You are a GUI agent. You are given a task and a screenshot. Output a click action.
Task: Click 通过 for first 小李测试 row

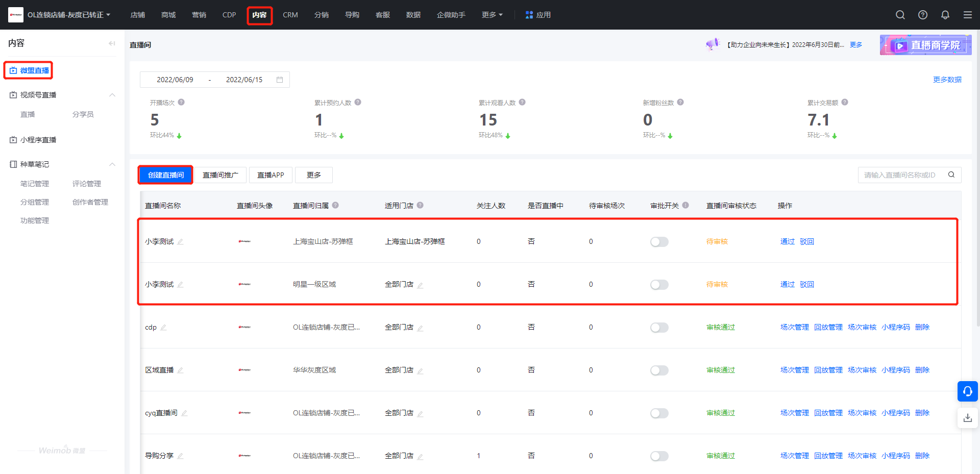[788, 242]
